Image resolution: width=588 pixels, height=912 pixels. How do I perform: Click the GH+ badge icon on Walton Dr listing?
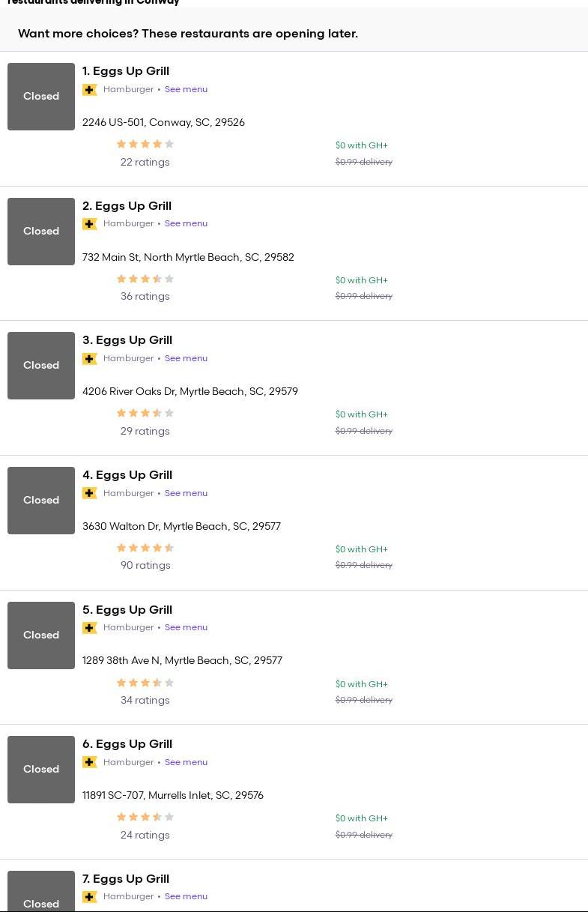tap(90, 493)
